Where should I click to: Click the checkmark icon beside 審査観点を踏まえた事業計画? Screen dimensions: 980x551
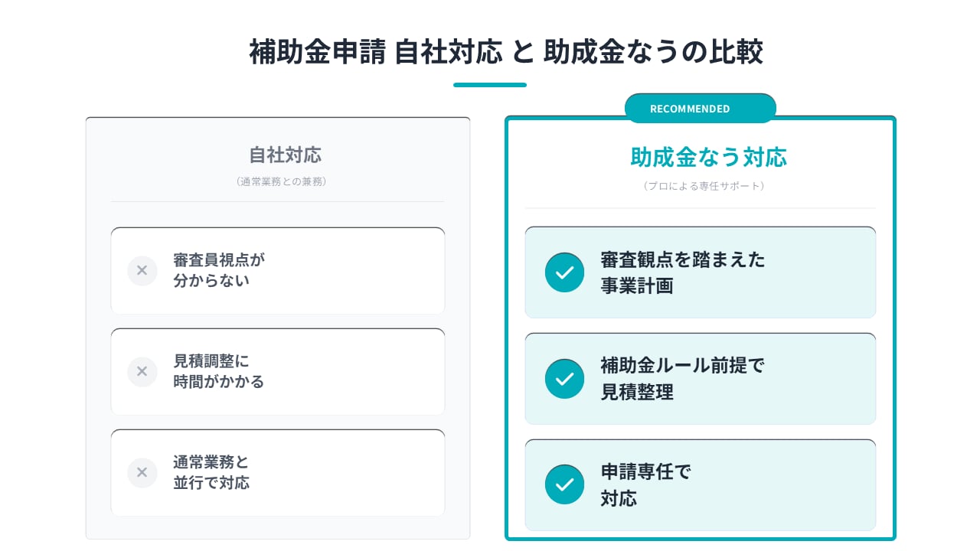(x=564, y=272)
